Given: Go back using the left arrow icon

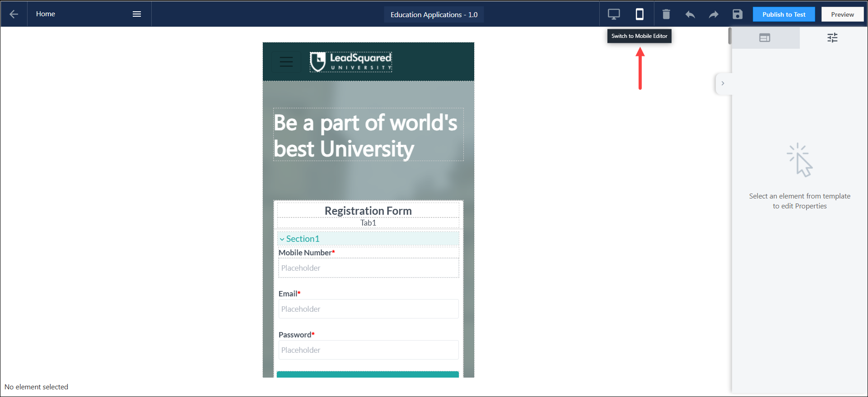Looking at the screenshot, I should (x=14, y=14).
